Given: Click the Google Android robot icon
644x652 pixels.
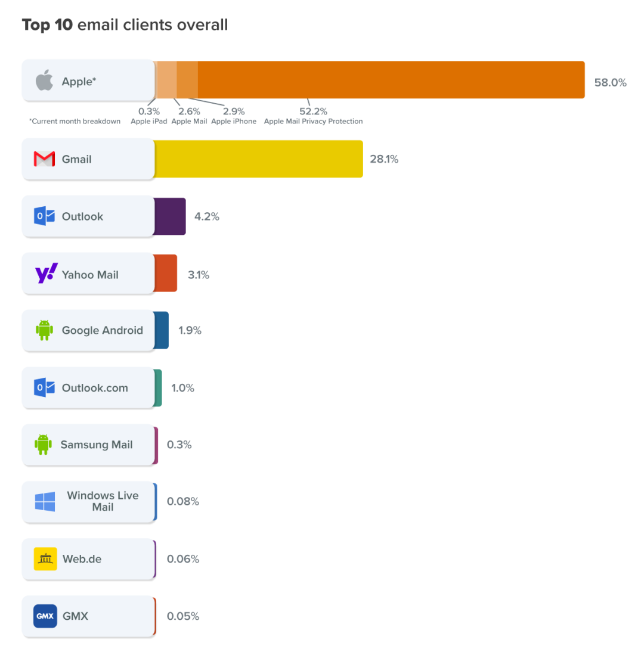Looking at the screenshot, I should (45, 330).
